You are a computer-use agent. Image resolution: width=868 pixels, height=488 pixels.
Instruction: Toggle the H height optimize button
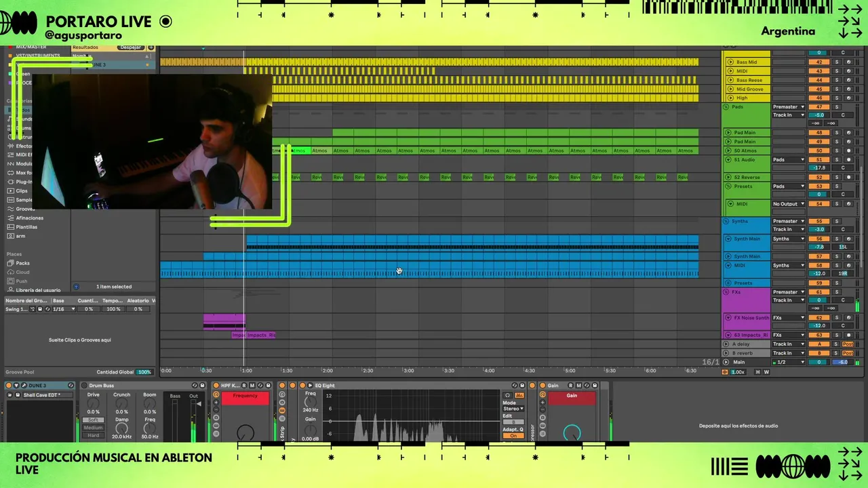tap(758, 372)
